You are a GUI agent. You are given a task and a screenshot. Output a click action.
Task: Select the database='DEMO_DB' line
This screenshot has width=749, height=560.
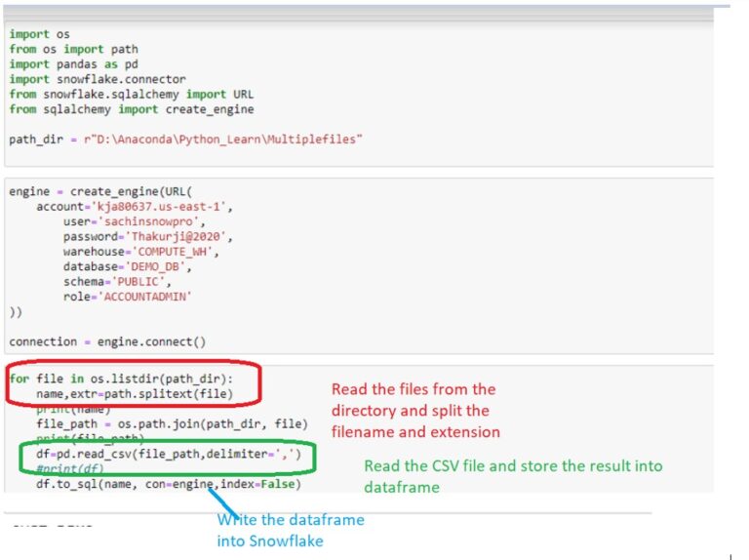tap(128, 266)
